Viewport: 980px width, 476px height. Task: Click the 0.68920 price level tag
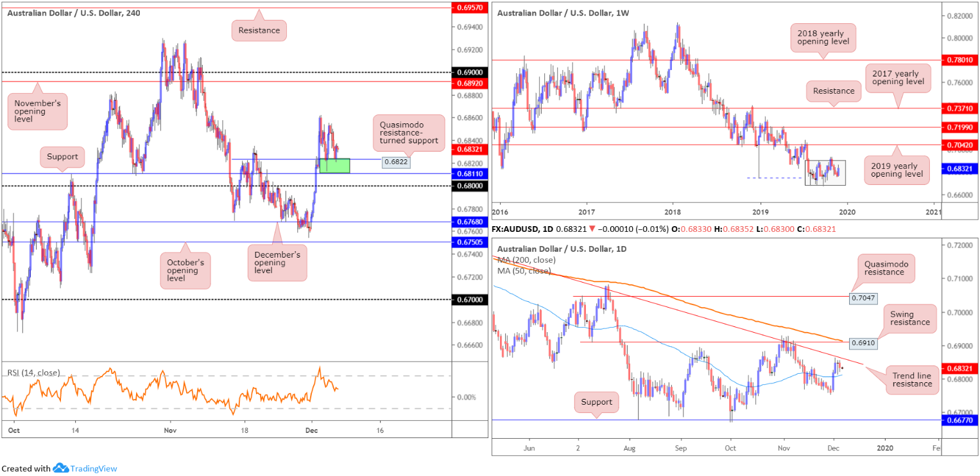point(469,82)
